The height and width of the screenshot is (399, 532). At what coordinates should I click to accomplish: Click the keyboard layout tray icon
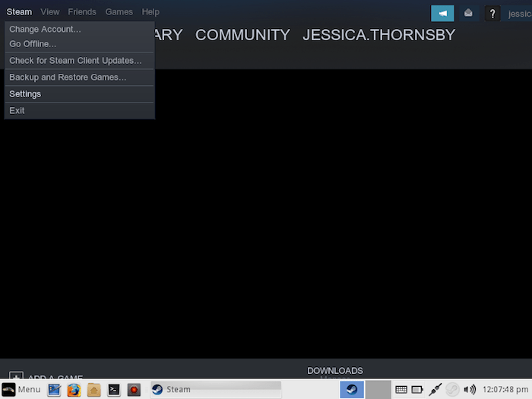pos(401,389)
